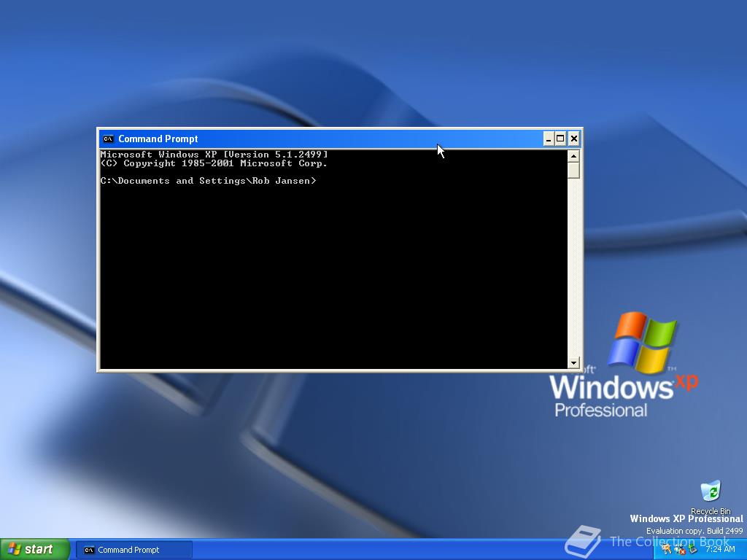This screenshot has height=560, width=747.
Task: Click the 7:24 AM taskbar clock
Action: (x=720, y=549)
